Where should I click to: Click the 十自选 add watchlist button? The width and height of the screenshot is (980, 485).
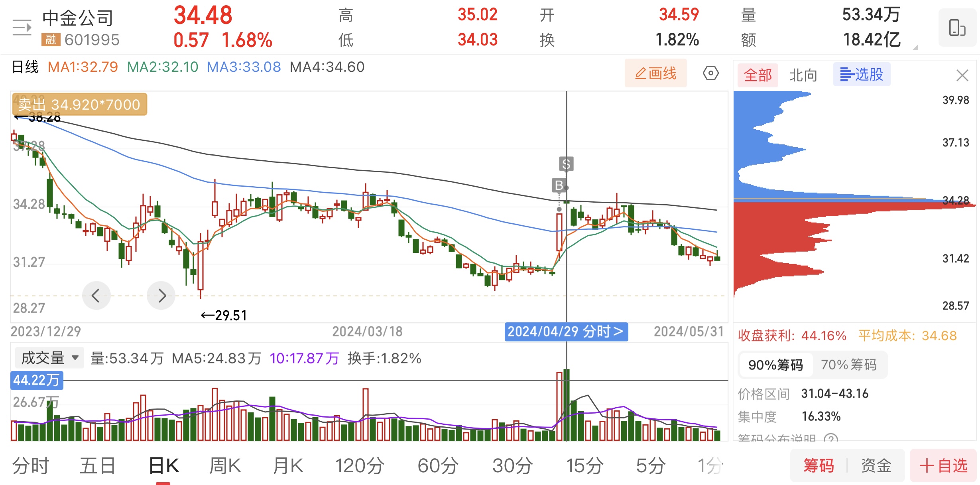click(943, 466)
